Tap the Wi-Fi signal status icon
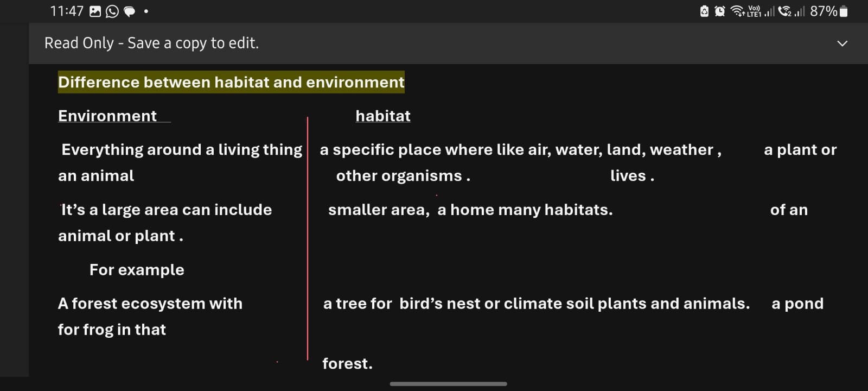The width and height of the screenshot is (868, 391). click(737, 11)
